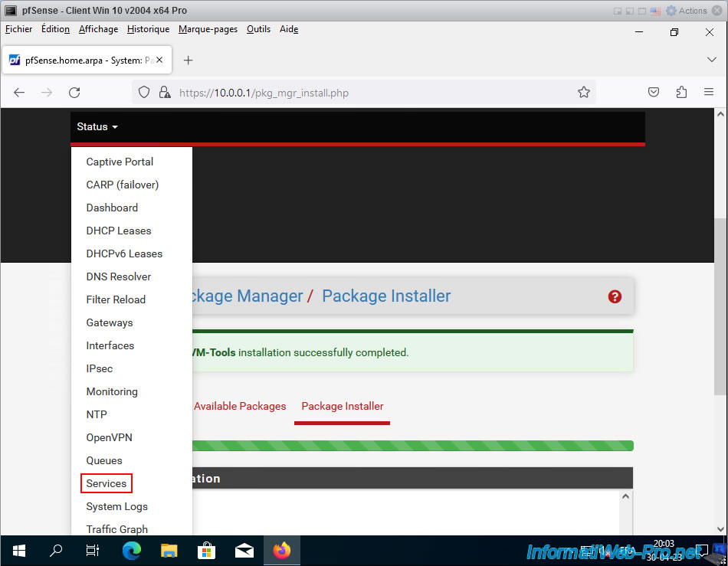Open DHCPv6 Leases status page
The image size is (728, 566).
(124, 254)
